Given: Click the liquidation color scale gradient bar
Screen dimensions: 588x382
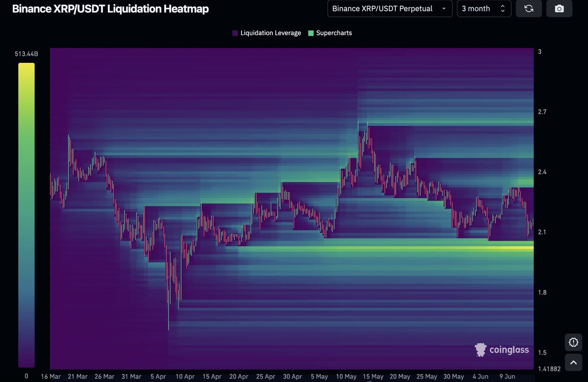Looking at the screenshot, I should point(26,215).
